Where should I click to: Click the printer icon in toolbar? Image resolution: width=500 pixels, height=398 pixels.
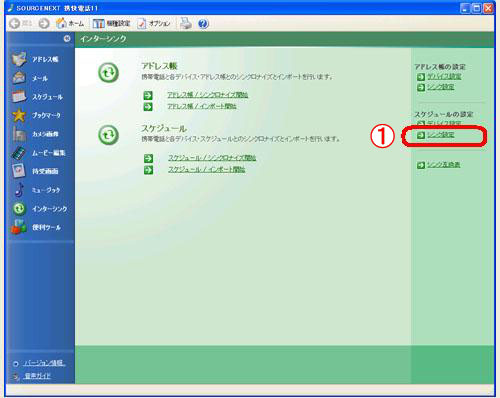[185, 23]
